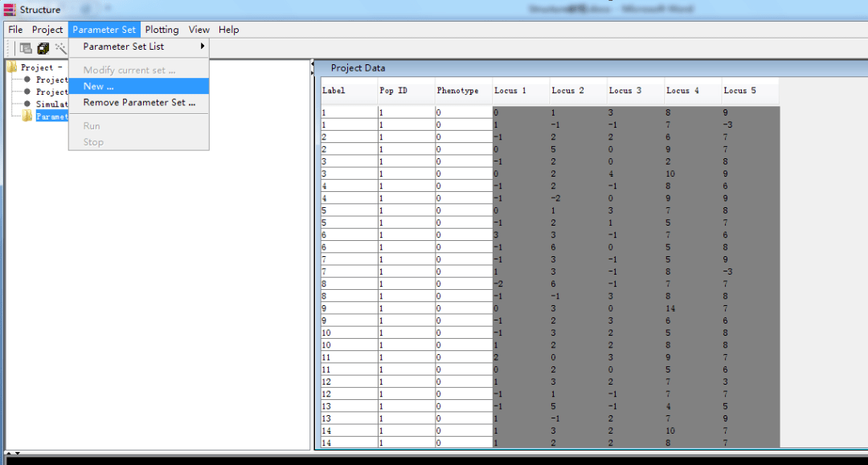This screenshot has width=868, height=465.
Task: Click the Structure app logo in title bar
Action: tap(10, 10)
